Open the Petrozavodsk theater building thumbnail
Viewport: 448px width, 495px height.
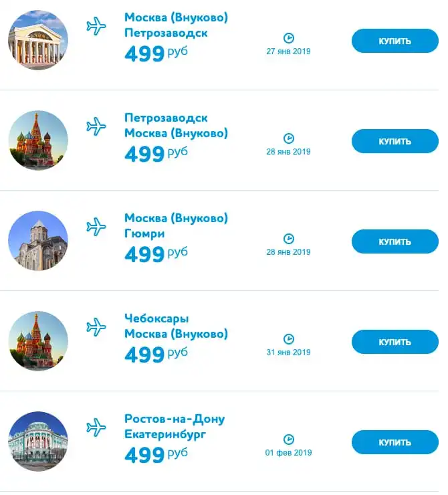click(x=38, y=39)
